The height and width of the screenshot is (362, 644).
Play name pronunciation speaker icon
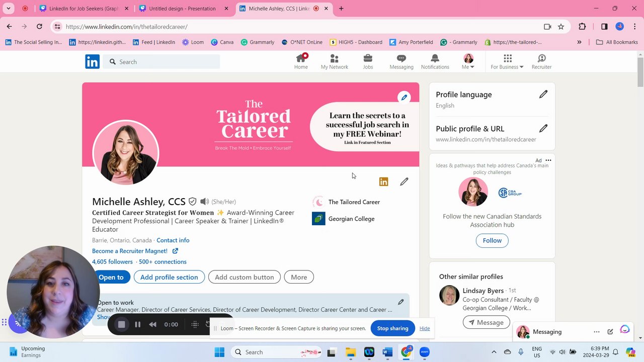(204, 202)
